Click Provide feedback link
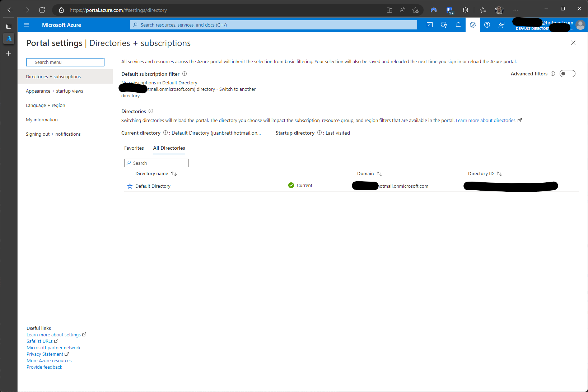This screenshot has height=392, width=588. click(44, 367)
